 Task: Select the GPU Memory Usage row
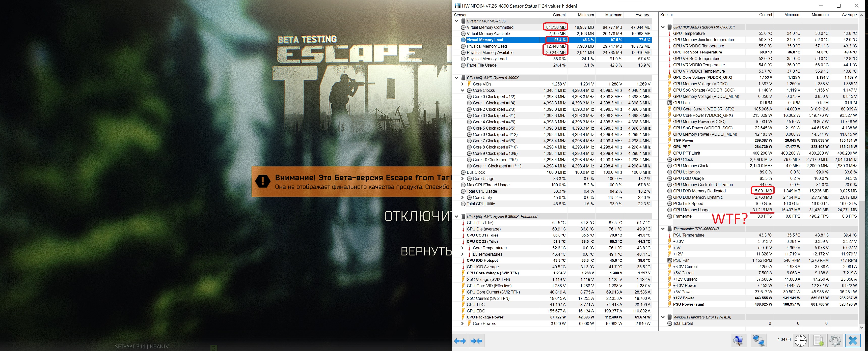[691, 210]
